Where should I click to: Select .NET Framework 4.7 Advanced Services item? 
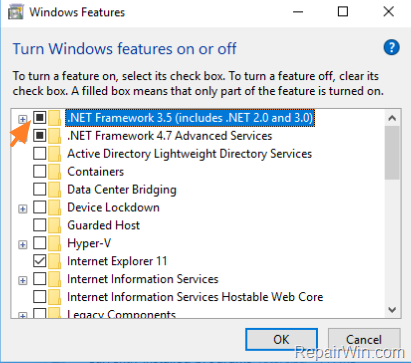pos(170,136)
